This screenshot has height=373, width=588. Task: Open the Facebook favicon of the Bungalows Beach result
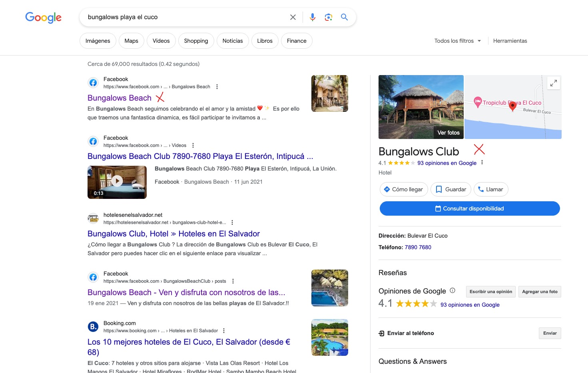93,83
